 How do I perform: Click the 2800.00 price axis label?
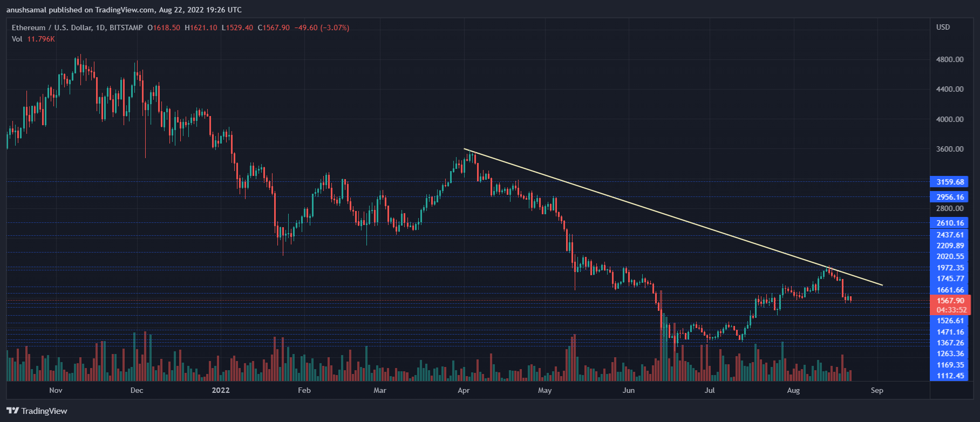click(x=950, y=208)
